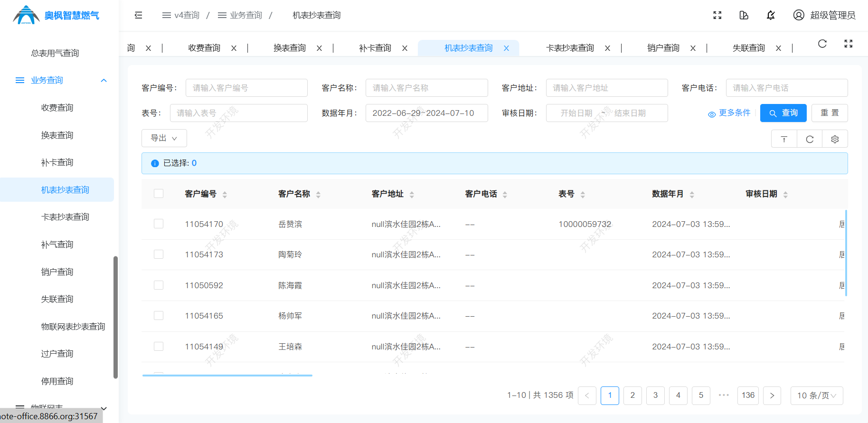Check the row for customer 11054170
This screenshot has height=423, width=868.
pos(159,224)
